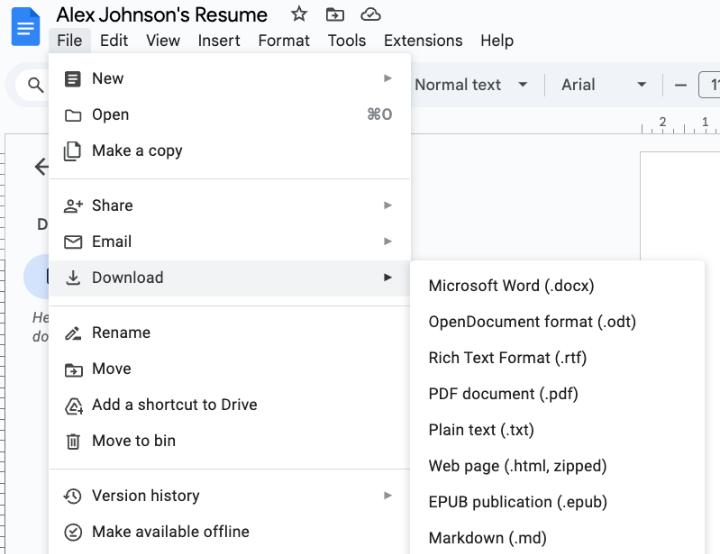This screenshot has width=720, height=554.
Task: Open the Extensions menu
Action: (423, 40)
